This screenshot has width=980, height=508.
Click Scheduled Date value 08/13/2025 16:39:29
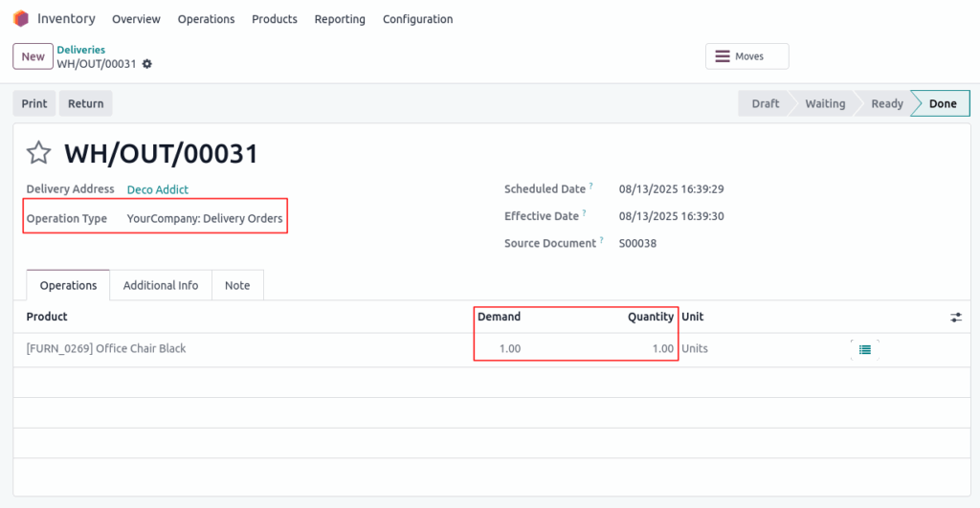tap(671, 189)
